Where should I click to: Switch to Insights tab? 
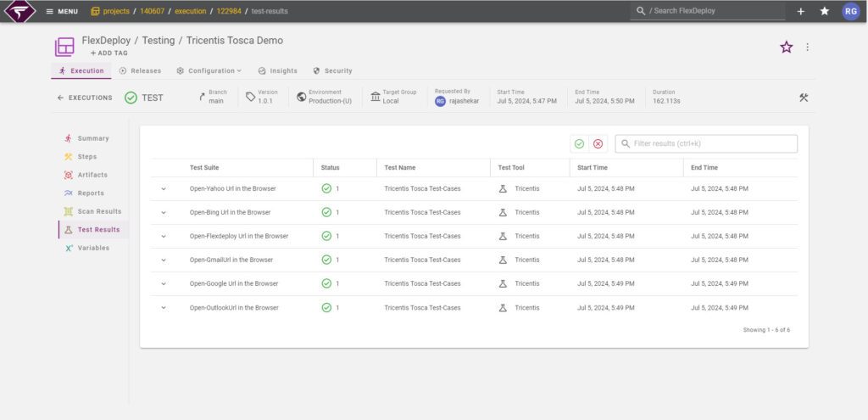278,71
